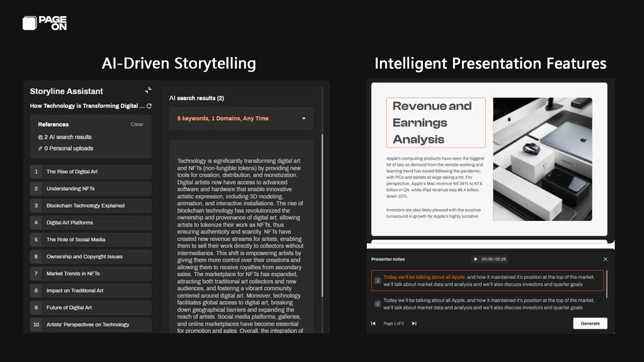Screen dimensions: 644x362
Task: Close the presenter notes panel
Action: coord(605,259)
